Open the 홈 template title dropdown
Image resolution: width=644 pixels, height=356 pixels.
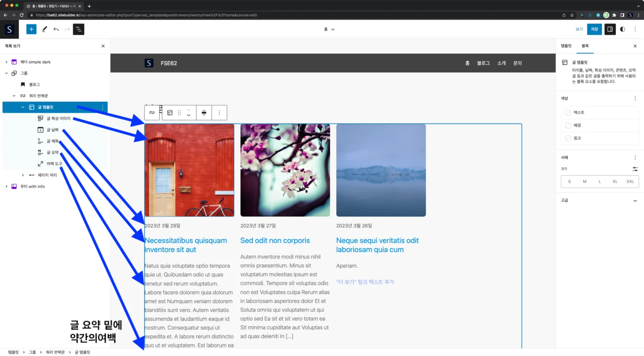[x=329, y=29]
